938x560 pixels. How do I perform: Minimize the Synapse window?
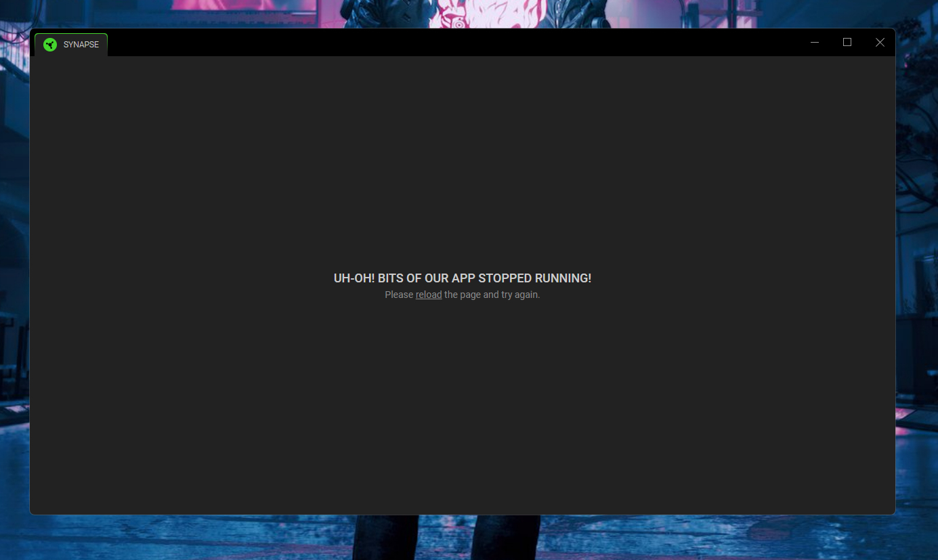click(x=815, y=42)
